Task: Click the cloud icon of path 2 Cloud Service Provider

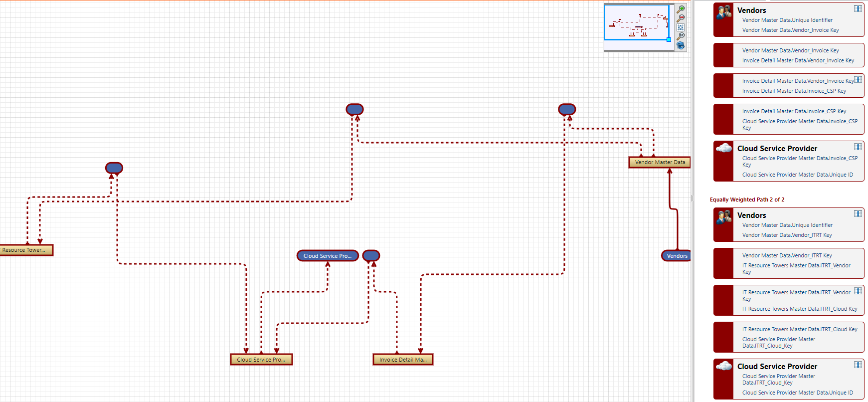Action: click(x=724, y=366)
